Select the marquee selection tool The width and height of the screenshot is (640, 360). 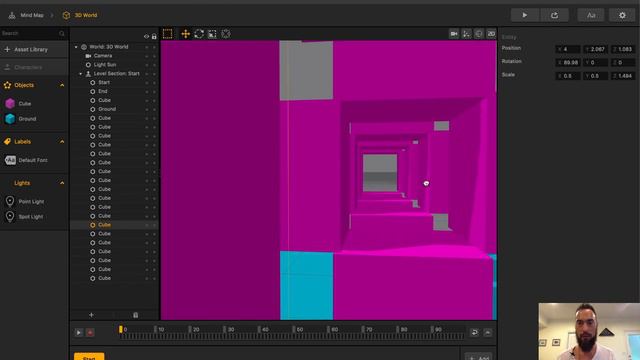click(167, 34)
